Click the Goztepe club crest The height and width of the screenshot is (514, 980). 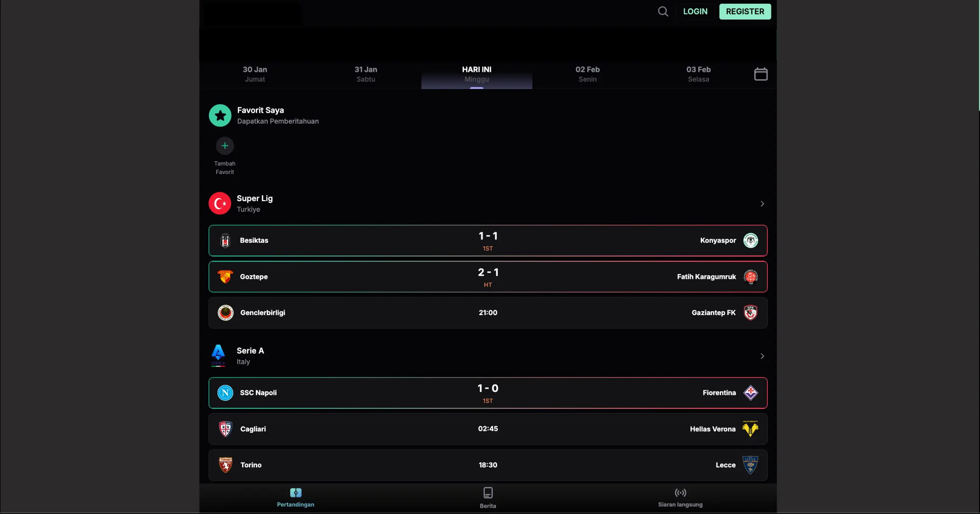(x=225, y=277)
